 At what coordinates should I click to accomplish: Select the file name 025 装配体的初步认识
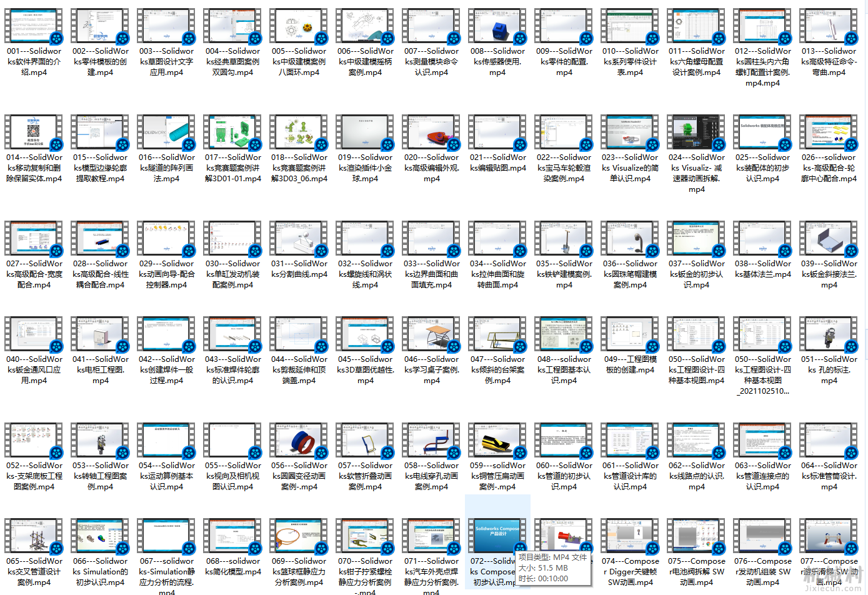click(762, 168)
